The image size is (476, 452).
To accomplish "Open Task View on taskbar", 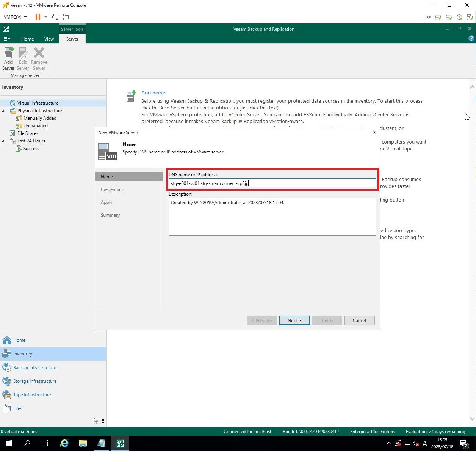I will coord(45,443).
